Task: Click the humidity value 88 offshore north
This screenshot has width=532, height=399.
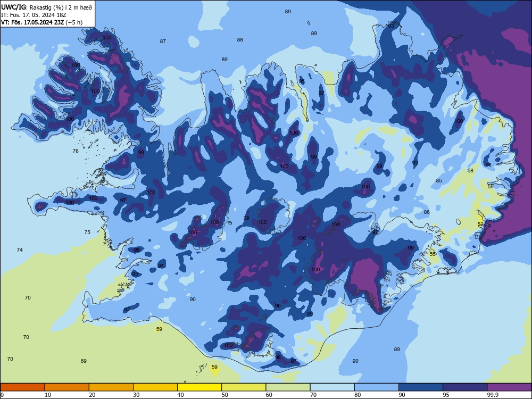Action: pos(240,40)
